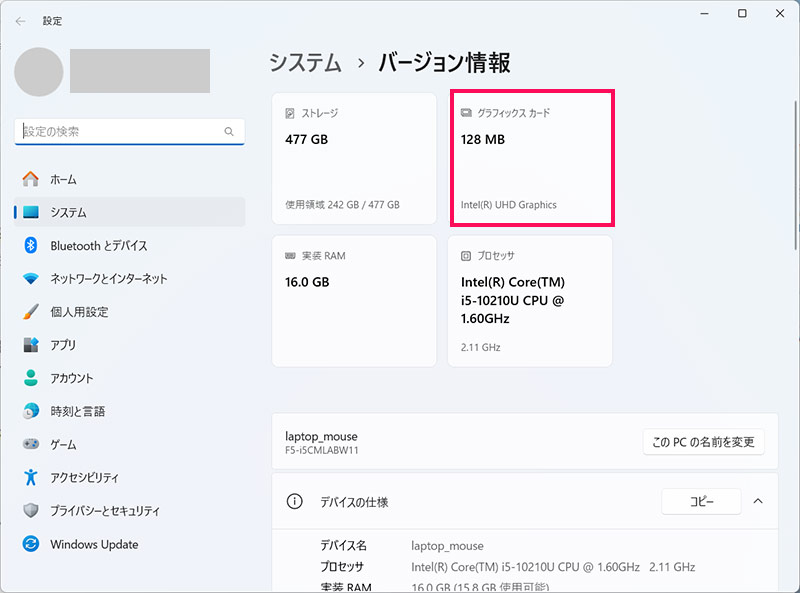Click the F5-i5CMLABW11 model text
800x593 pixels.
(322, 450)
